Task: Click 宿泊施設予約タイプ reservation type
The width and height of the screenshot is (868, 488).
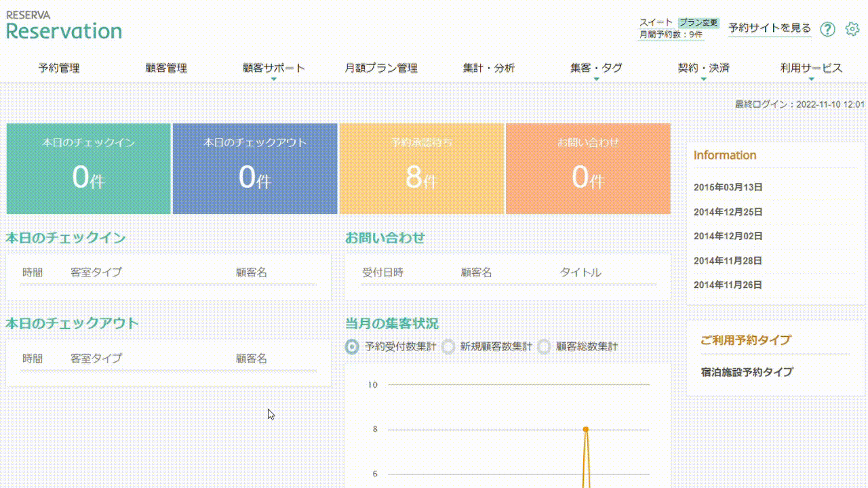Action: click(747, 372)
